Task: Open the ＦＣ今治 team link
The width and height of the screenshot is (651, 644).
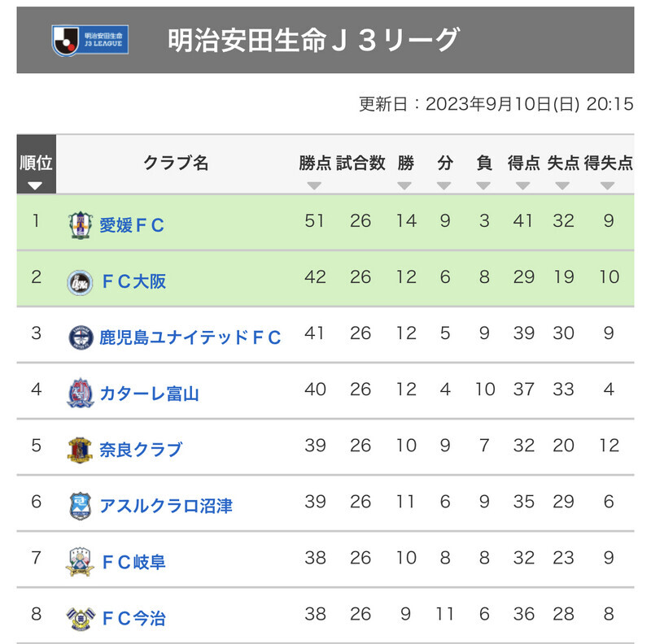Action: coord(133,618)
